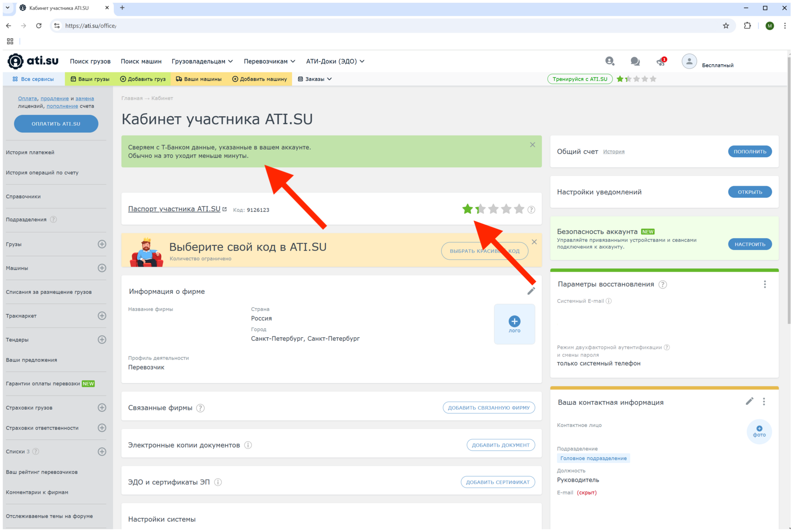Expand the Заказы dropdown
Viewport: 794px width, 532px height.
pyautogui.click(x=315, y=79)
